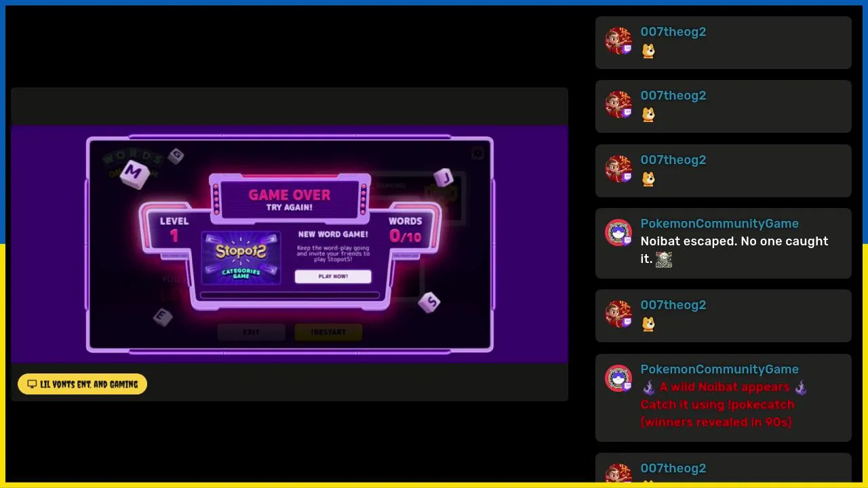This screenshot has height=488, width=868.
Task: Click the WORDS 0/10 counter
Action: pos(406,229)
